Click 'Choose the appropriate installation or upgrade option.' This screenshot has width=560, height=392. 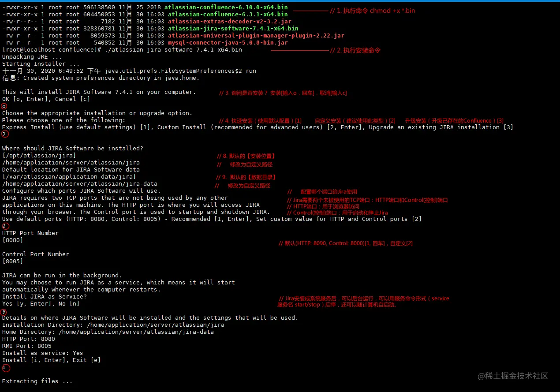click(97, 113)
